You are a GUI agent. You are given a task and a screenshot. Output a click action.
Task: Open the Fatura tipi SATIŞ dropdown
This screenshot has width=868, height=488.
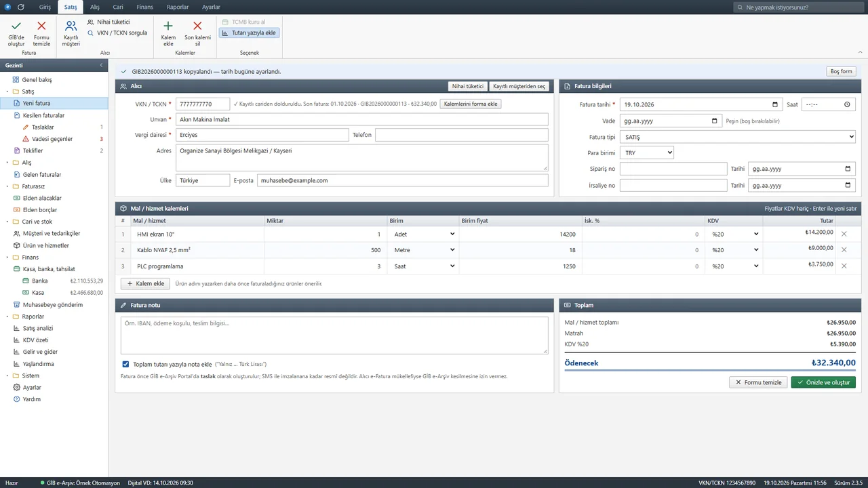coord(738,137)
